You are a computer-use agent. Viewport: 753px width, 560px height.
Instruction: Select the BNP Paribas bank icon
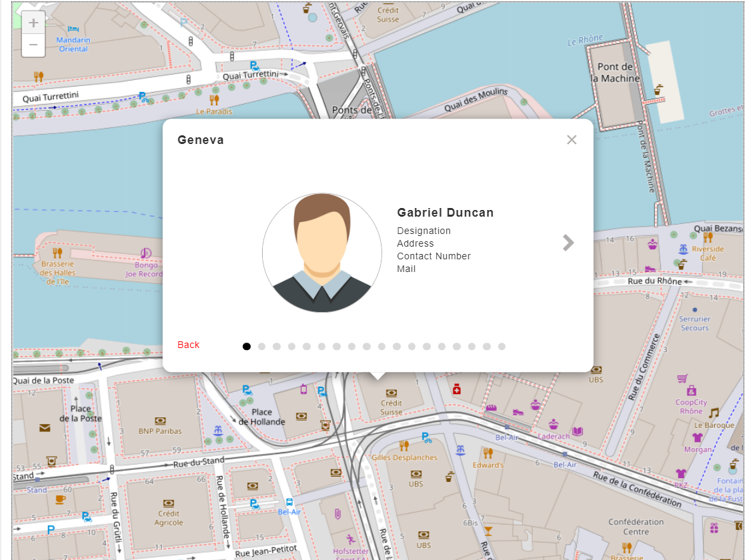160,421
